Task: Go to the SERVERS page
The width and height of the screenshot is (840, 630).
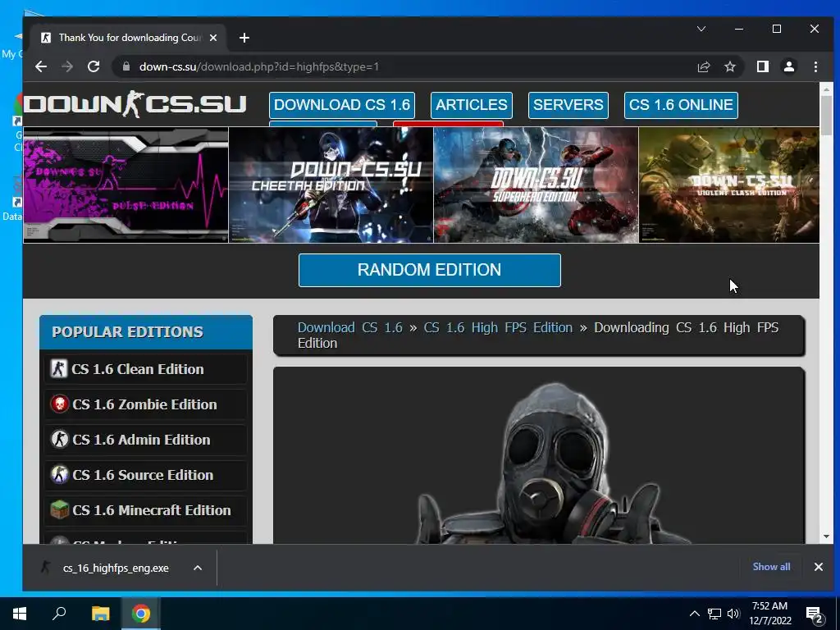Action: 568,105
